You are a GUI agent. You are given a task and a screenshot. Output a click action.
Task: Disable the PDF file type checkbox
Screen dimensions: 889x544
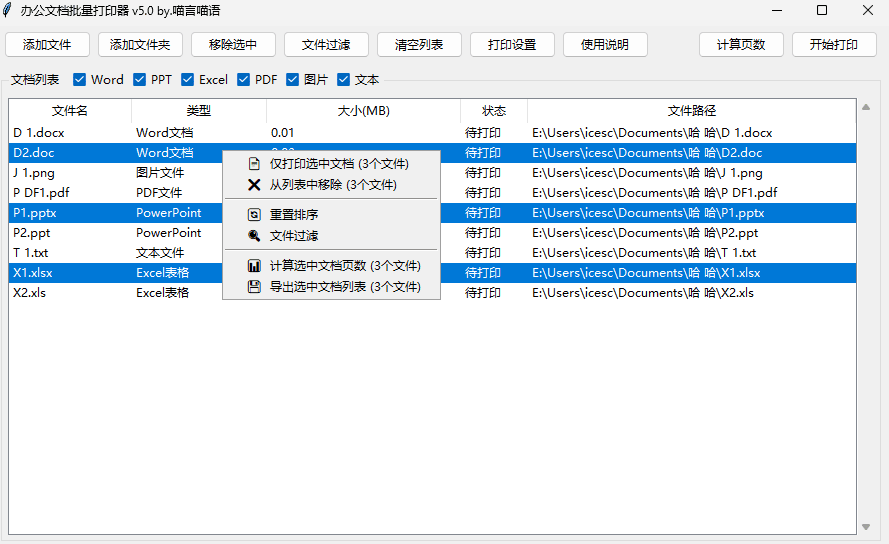(243, 80)
